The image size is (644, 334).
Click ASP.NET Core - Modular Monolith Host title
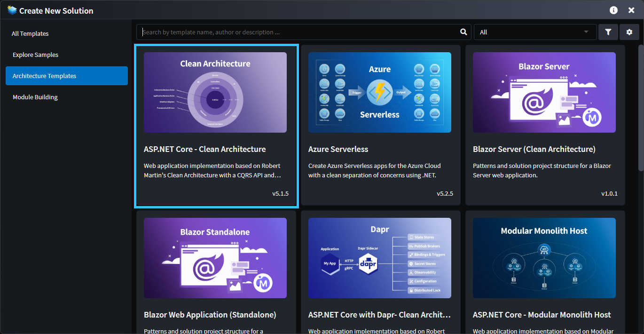point(542,315)
